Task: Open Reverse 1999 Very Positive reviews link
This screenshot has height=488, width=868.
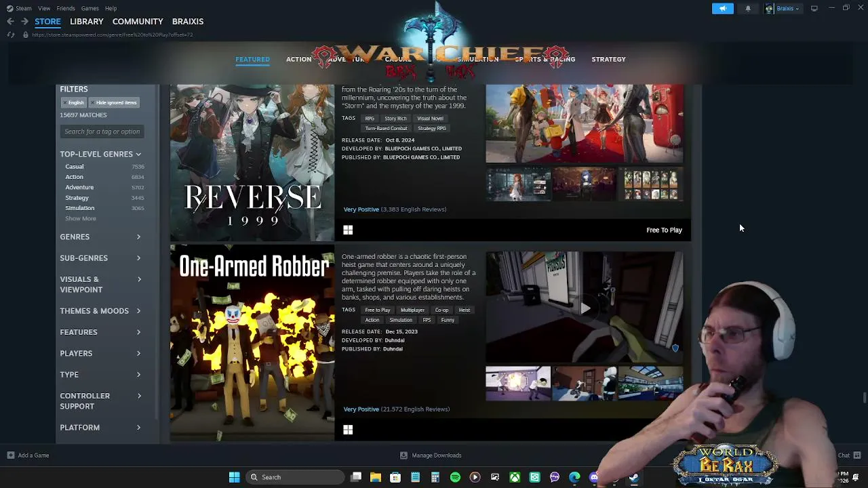Action: [x=361, y=209]
